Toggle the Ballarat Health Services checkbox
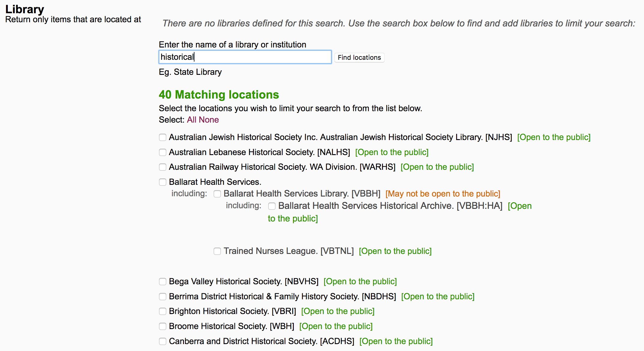644x351 pixels. point(162,182)
